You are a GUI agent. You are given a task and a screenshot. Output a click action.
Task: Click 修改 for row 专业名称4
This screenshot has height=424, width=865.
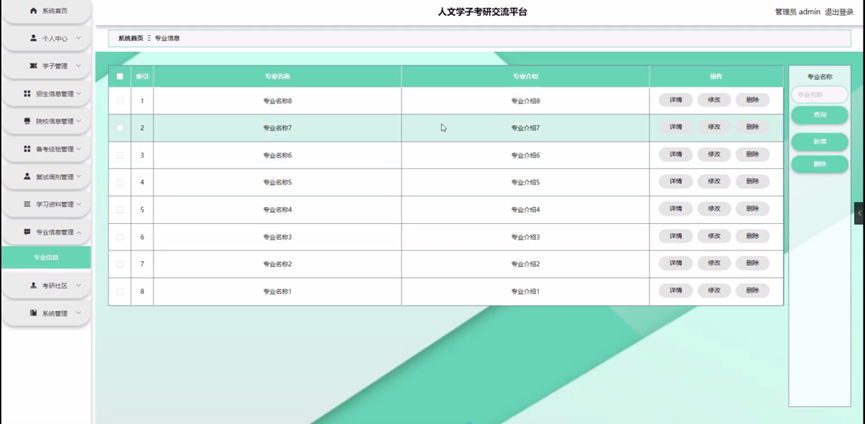pyautogui.click(x=714, y=208)
